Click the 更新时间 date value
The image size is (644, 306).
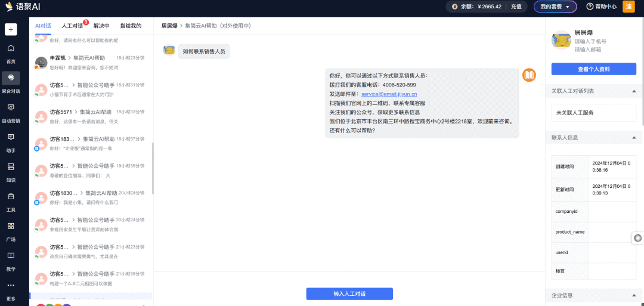pos(611,189)
